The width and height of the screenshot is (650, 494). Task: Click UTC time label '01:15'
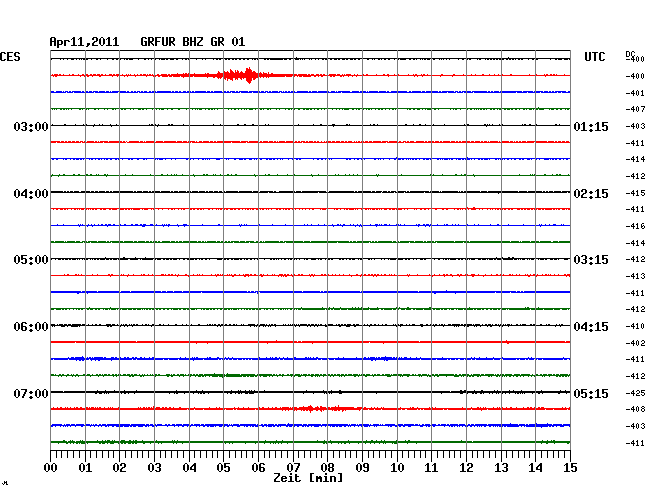[591, 127]
